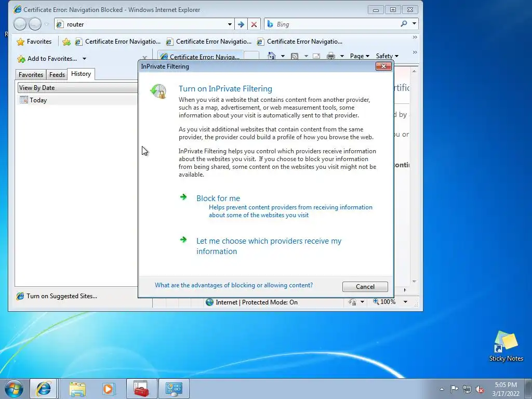
Task: Open the Favorites star button
Action: point(34,42)
